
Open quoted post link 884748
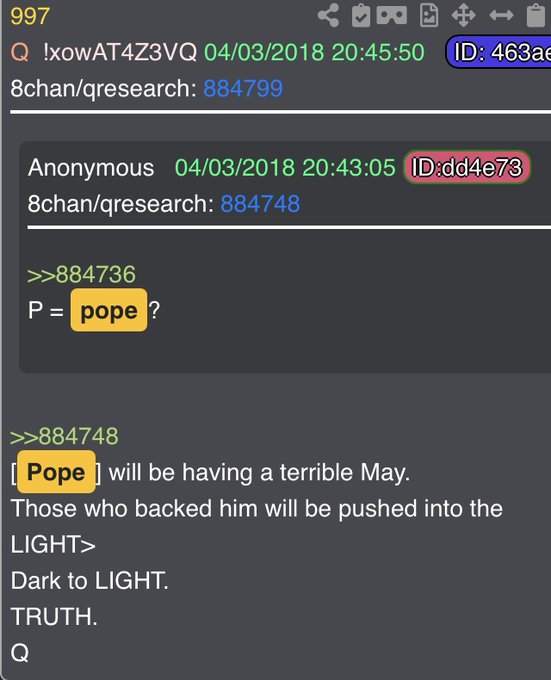click(x=260, y=204)
